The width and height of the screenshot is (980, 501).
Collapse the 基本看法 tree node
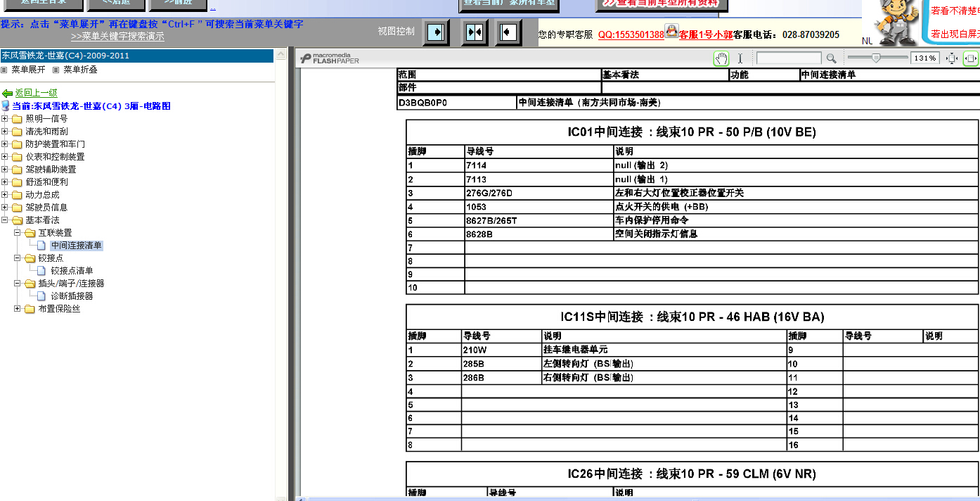pyautogui.click(x=5, y=220)
